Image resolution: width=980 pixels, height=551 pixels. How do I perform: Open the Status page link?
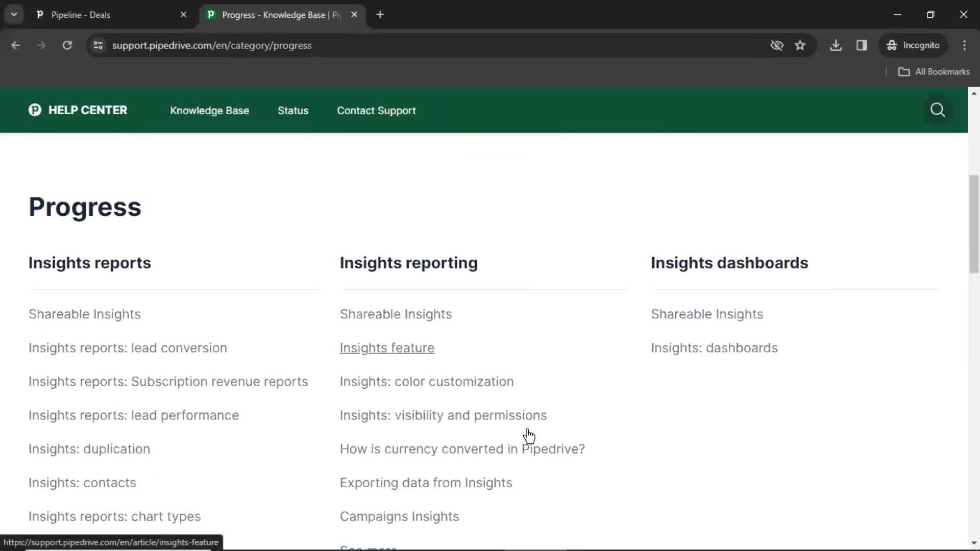293,111
